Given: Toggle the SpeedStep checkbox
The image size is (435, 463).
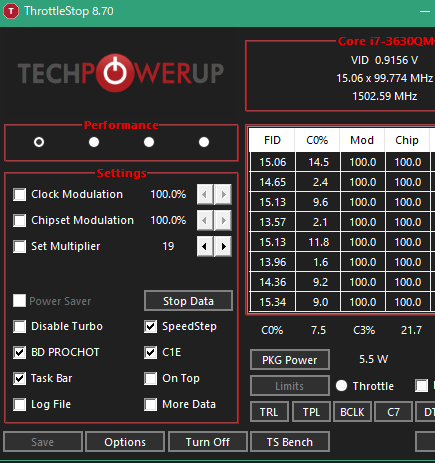Looking at the screenshot, I should click(150, 326).
